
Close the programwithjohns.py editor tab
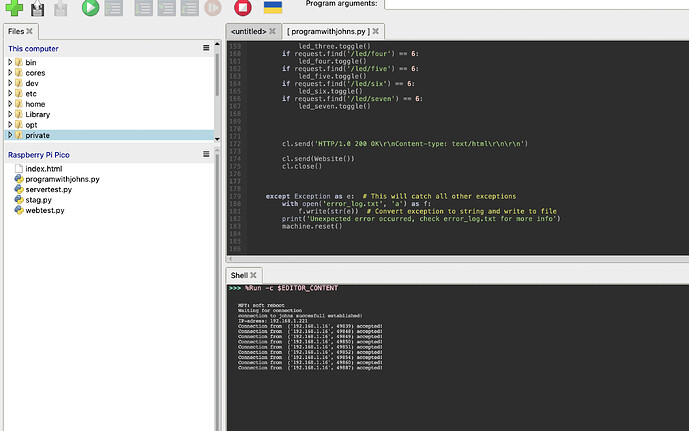pos(376,31)
